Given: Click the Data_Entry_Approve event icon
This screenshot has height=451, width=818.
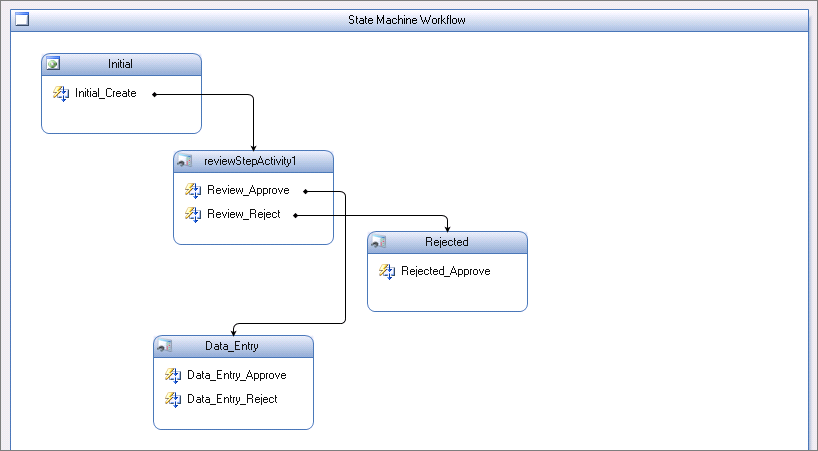Looking at the screenshot, I should click(x=173, y=375).
